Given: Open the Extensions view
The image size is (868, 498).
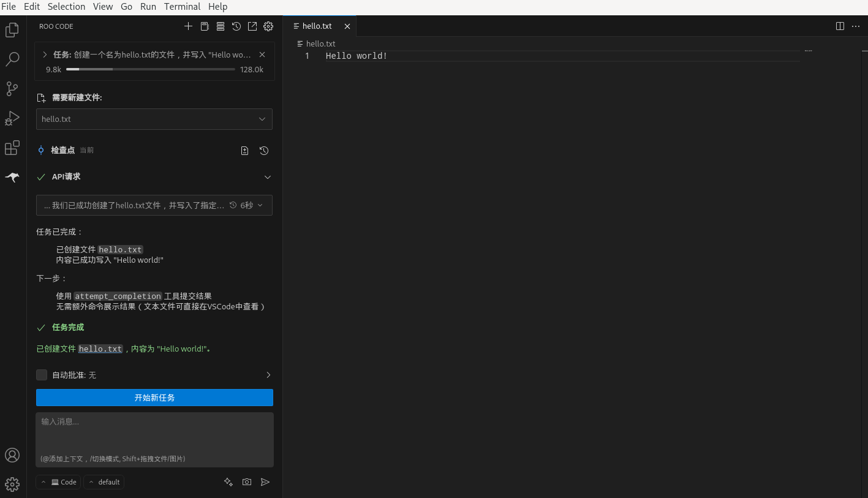Looking at the screenshot, I should coord(12,148).
